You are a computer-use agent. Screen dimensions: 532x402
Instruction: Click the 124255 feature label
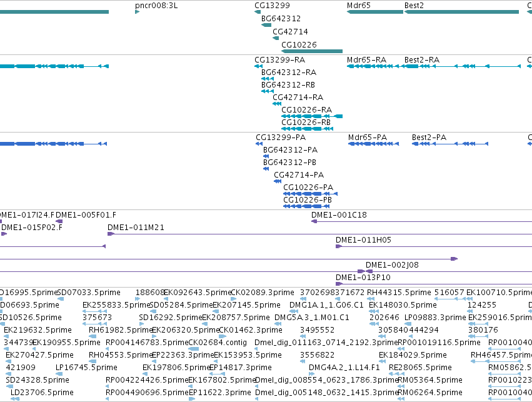click(482, 305)
